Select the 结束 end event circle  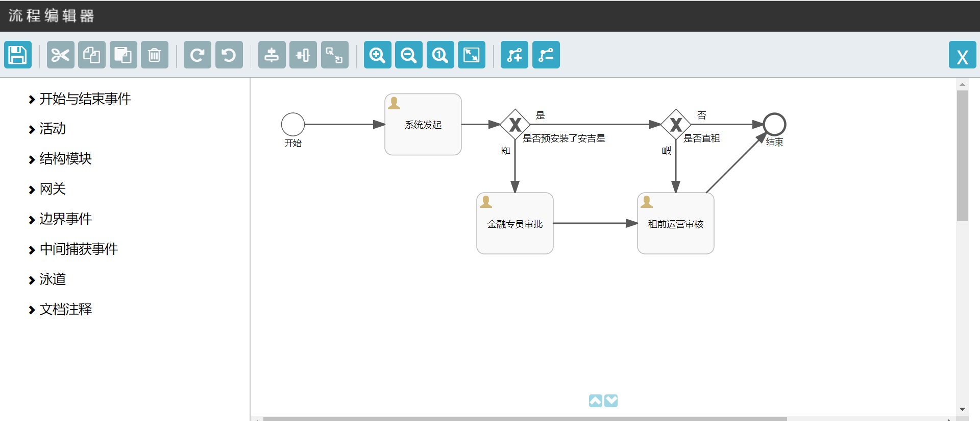point(774,124)
